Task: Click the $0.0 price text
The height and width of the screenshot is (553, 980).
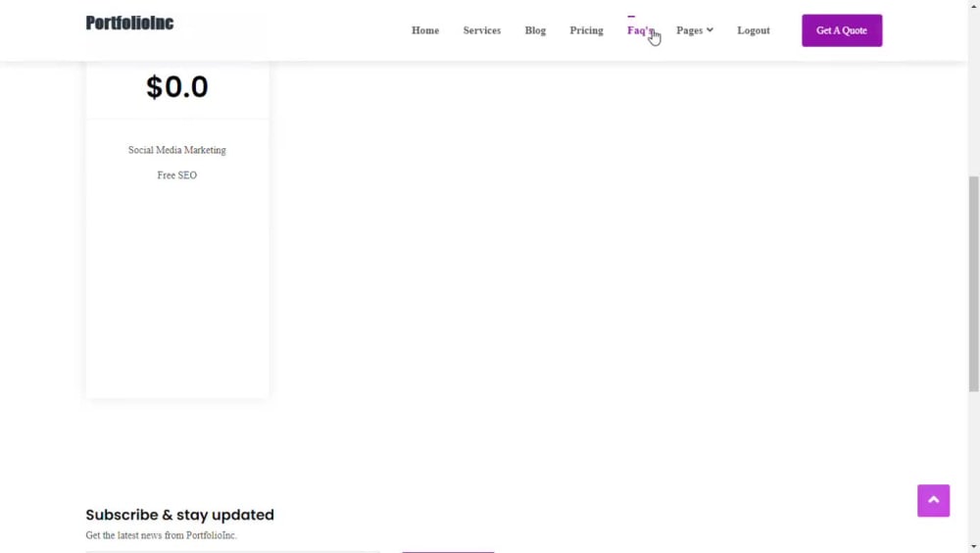Action: pos(176,87)
